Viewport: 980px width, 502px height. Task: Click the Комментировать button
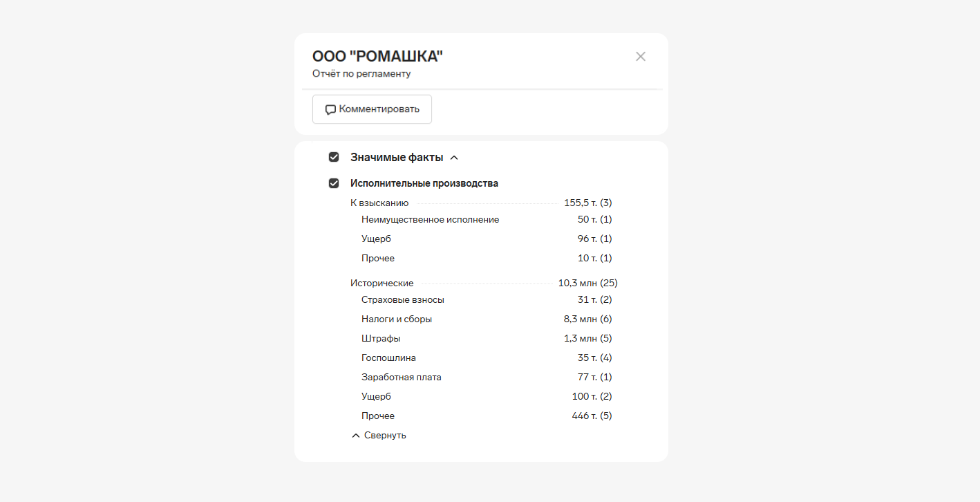[372, 109]
